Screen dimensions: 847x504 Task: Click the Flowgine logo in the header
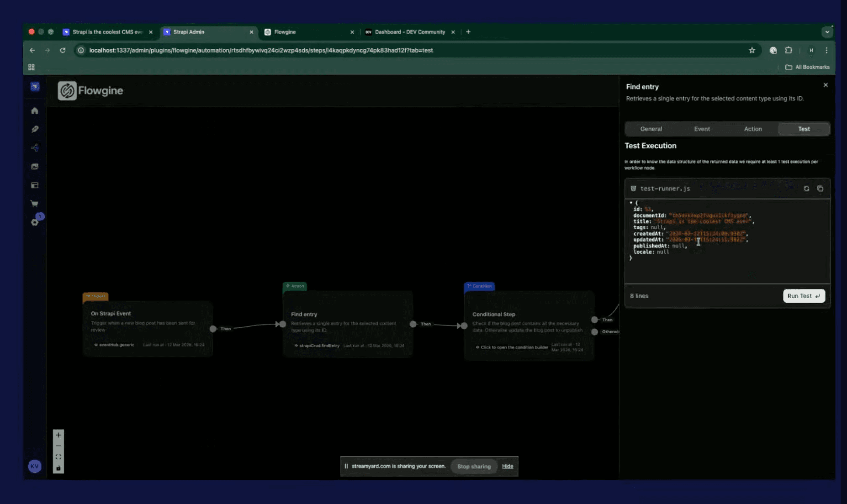point(90,90)
